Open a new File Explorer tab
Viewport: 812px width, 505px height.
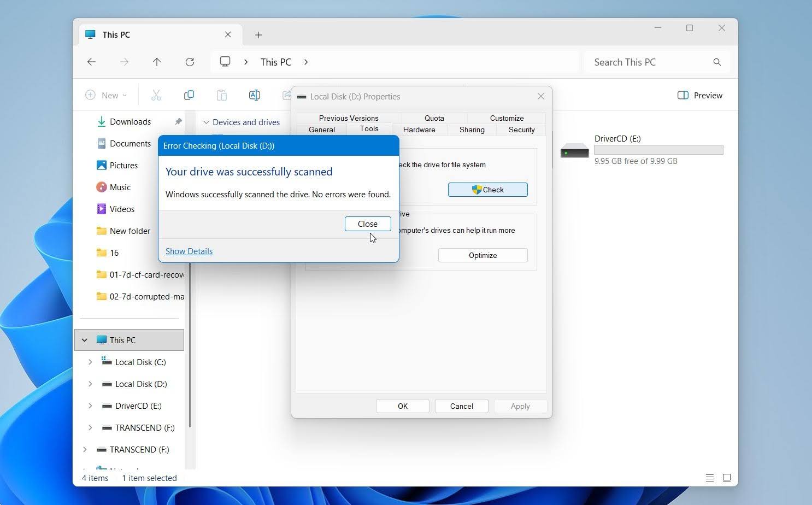258,35
